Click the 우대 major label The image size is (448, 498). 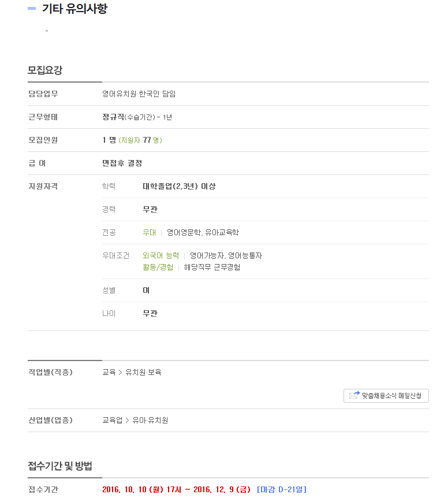(149, 232)
